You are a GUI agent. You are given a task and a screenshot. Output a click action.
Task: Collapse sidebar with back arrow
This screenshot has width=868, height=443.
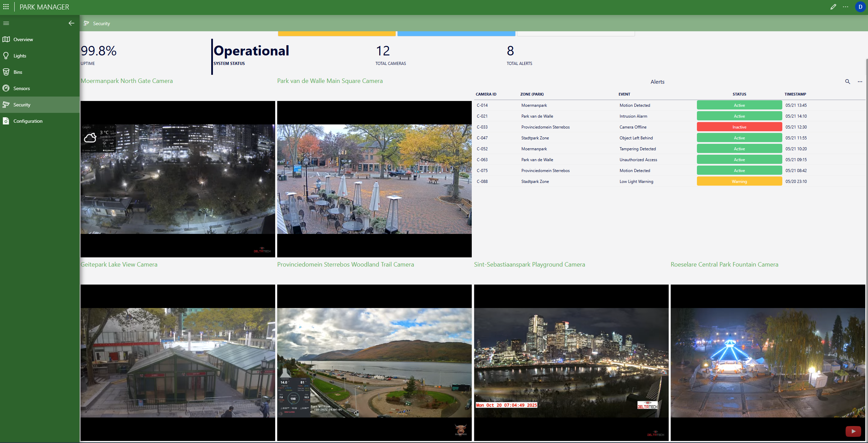[x=71, y=23]
